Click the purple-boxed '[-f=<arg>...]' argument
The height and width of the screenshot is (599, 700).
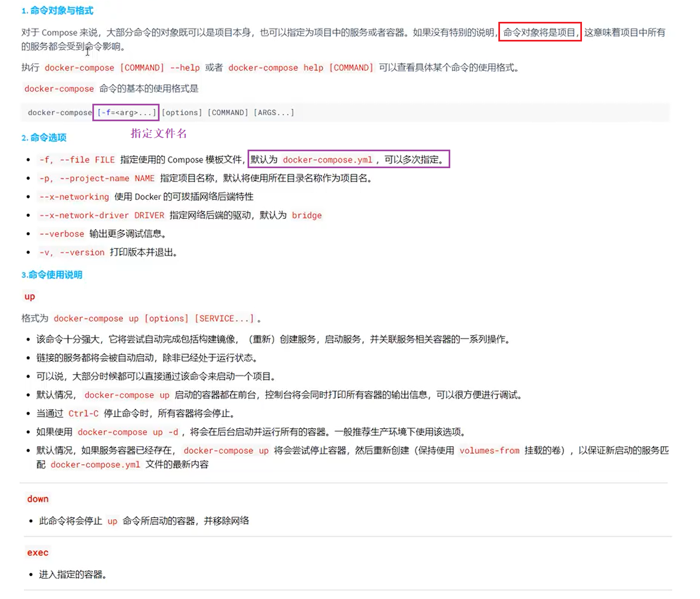pos(126,112)
